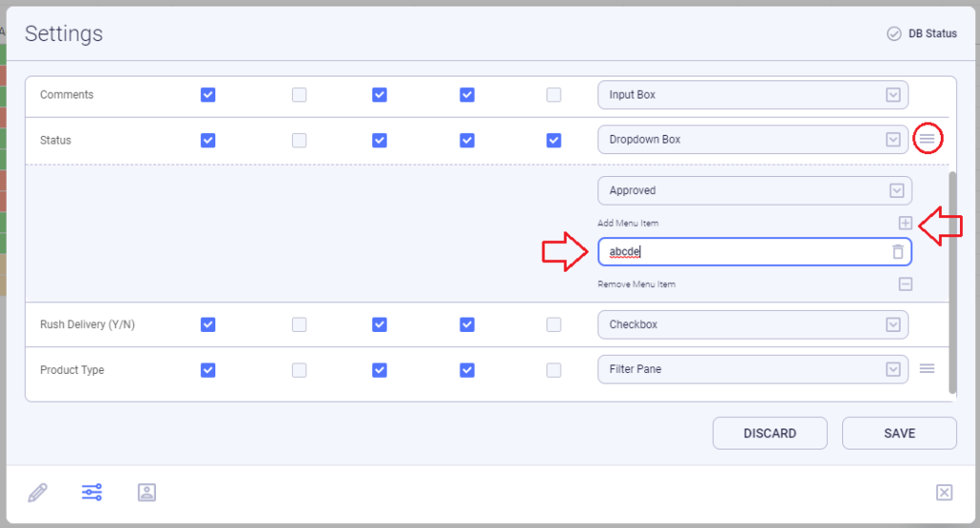Enable the second checkbox in the Rush Delivery row

[300, 325]
